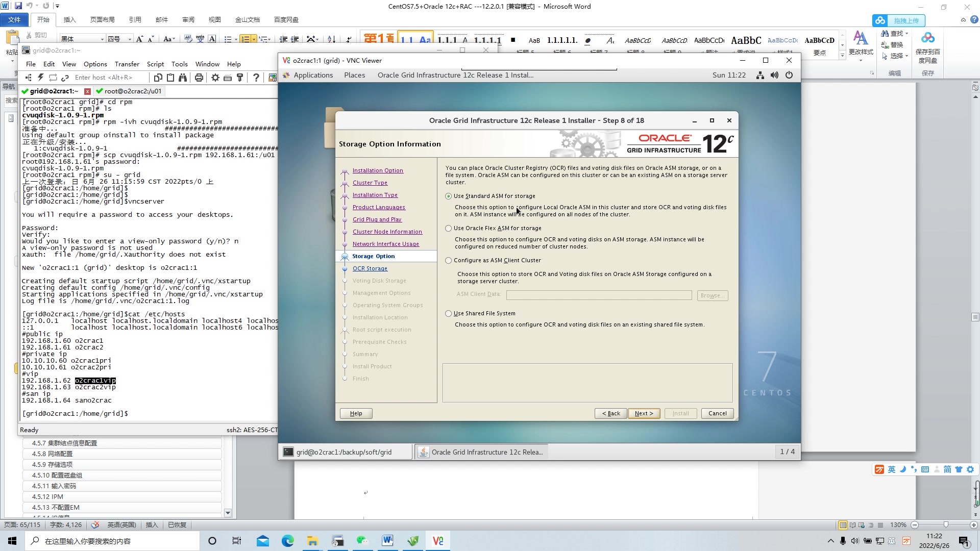Click the Paste clipboard icon in SecureCRT toolbar
This screenshot has height=551, width=980.
(170, 78)
